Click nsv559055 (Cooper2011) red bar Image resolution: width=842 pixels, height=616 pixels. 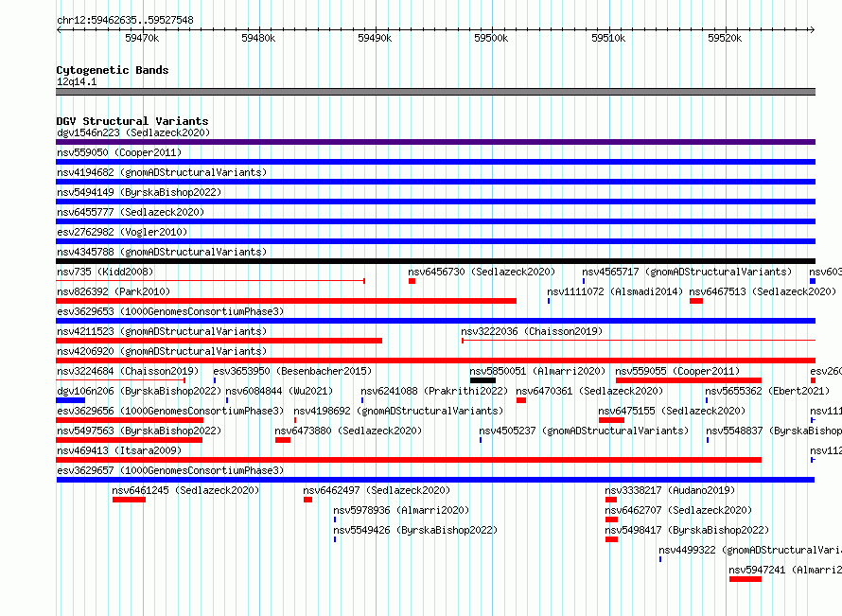[x=689, y=380]
